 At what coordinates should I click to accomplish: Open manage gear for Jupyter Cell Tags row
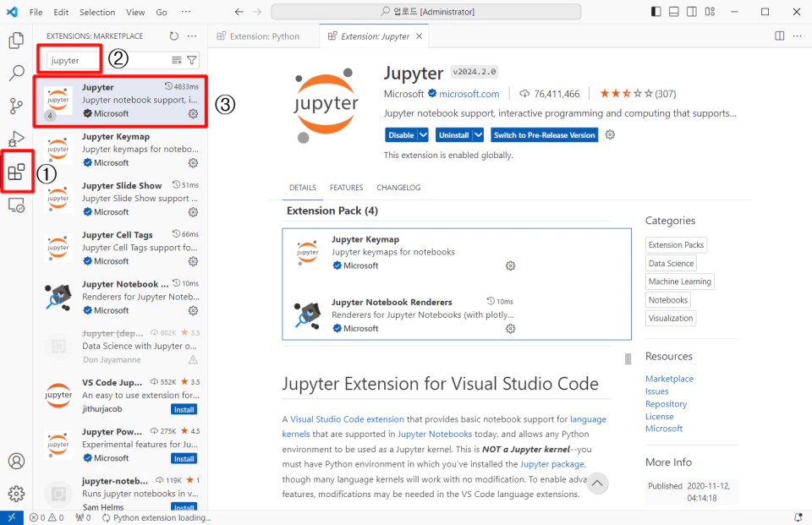click(193, 261)
